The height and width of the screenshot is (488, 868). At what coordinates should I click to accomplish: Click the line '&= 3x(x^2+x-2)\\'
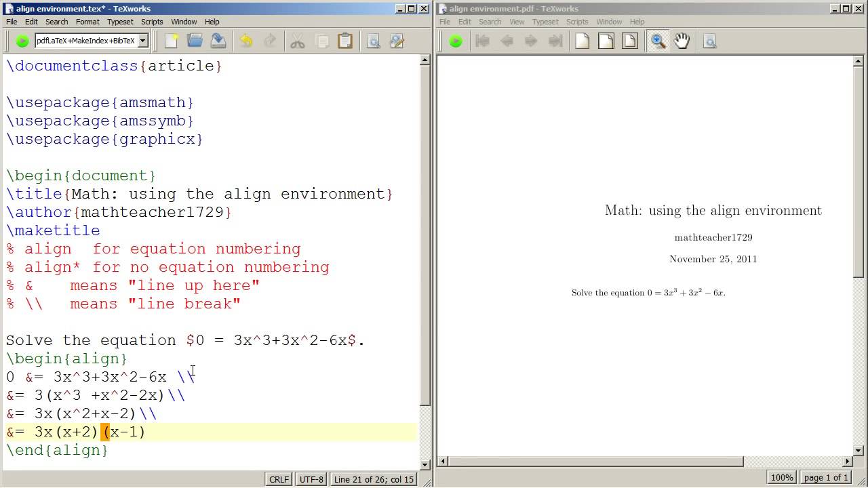click(x=81, y=413)
